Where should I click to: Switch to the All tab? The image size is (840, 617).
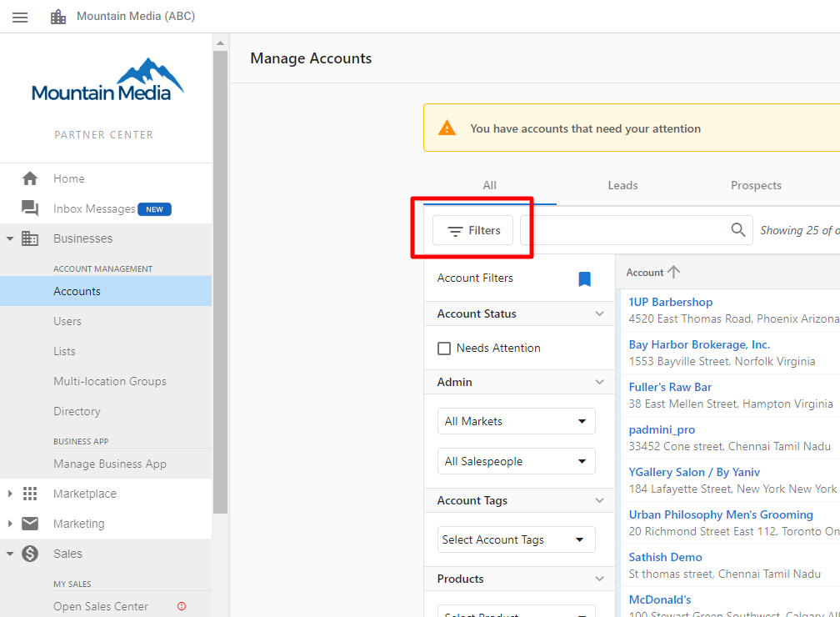point(490,185)
